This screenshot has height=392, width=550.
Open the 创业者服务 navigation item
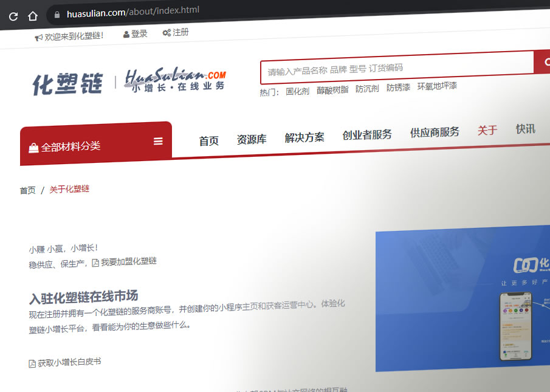pyautogui.click(x=367, y=134)
